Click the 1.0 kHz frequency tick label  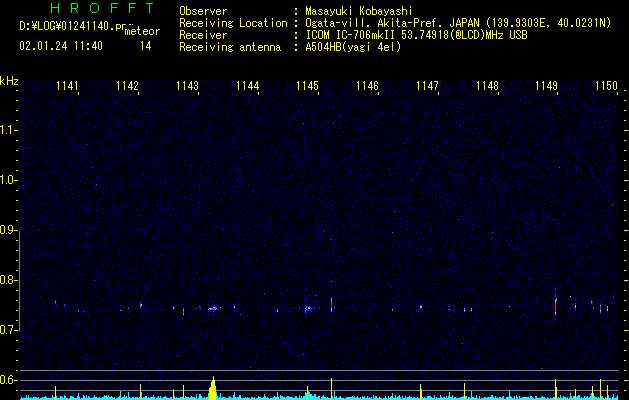tap(8, 180)
